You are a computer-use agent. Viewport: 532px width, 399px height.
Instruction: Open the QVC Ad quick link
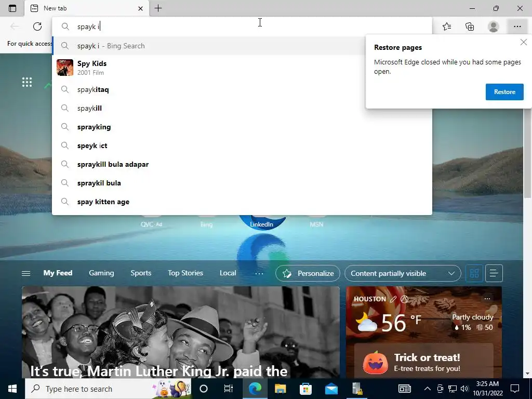click(x=151, y=224)
